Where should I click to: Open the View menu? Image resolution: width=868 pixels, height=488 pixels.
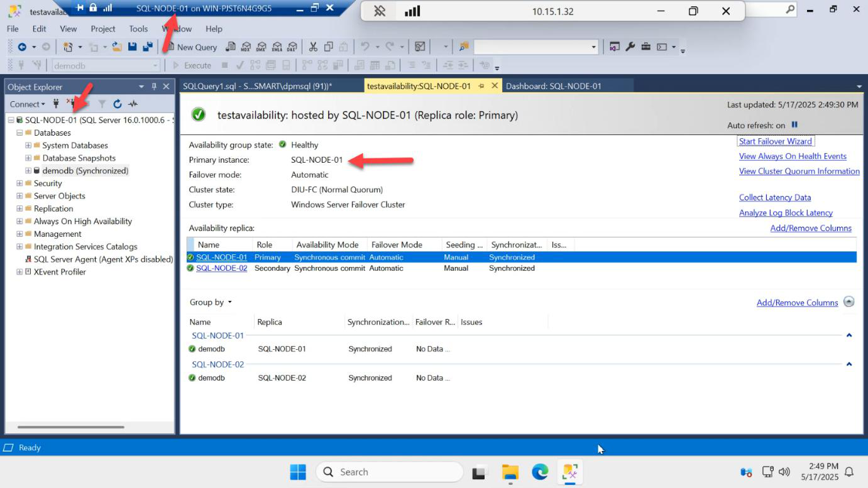point(68,29)
